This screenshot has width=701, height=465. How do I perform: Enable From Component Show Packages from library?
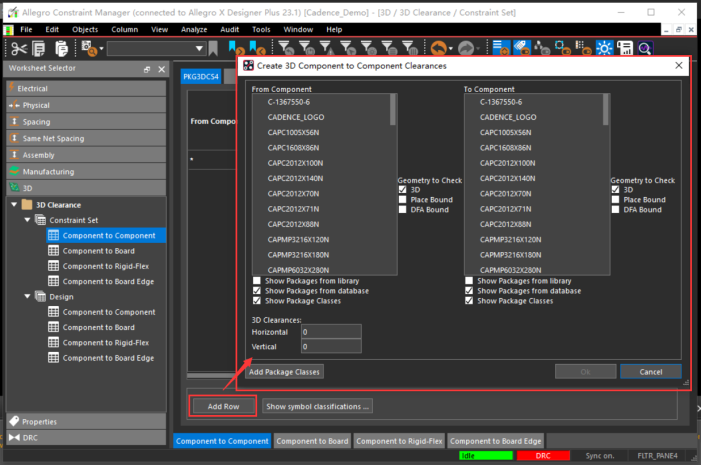coord(257,281)
